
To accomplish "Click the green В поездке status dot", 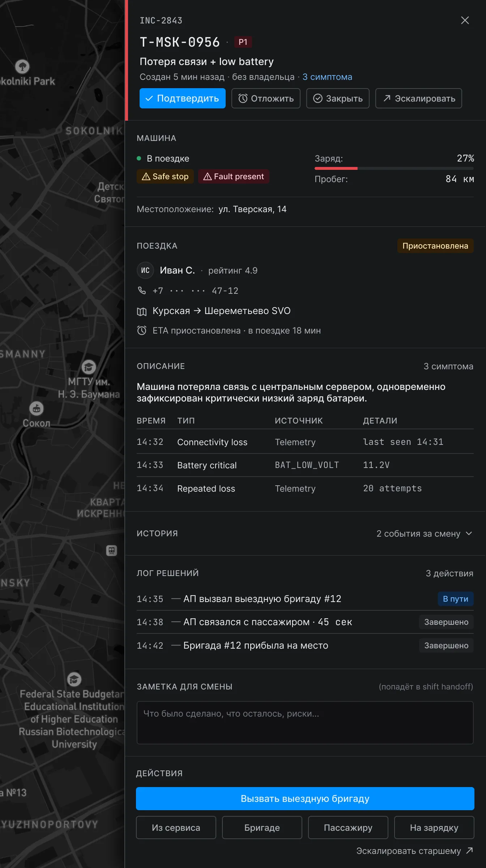I will 139,158.
